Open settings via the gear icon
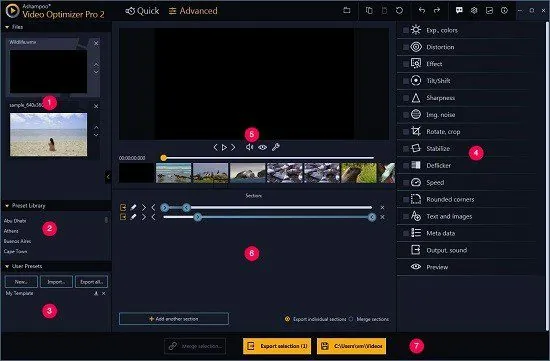This screenshot has height=361, width=550. click(474, 11)
